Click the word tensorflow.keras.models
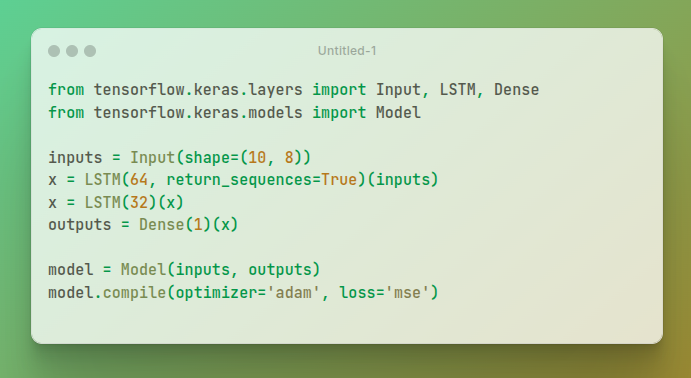Viewport: 691px width, 378px height. [x=198, y=113]
